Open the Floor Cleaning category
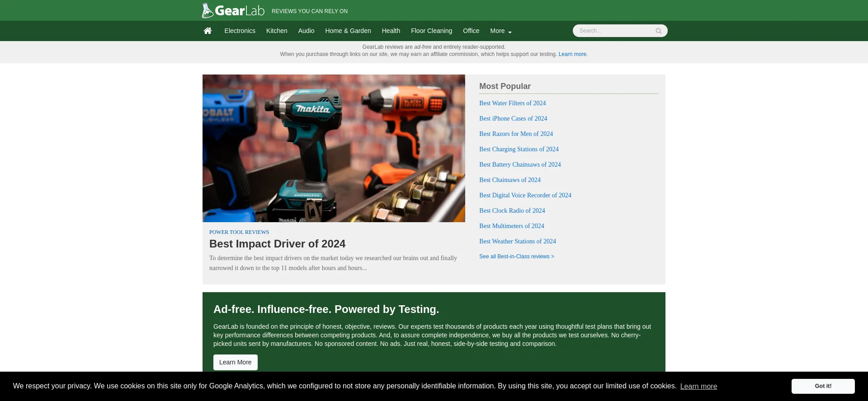 (x=431, y=31)
